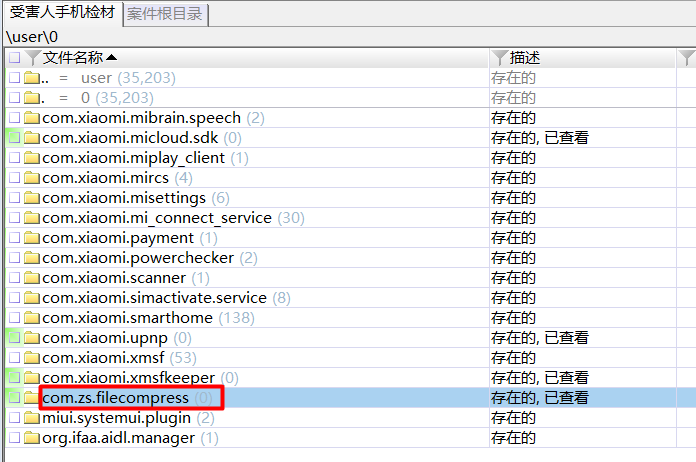Click folder icon of com.xiaomi.simactivate.service
Image resolution: width=696 pixels, height=462 pixels.
(32, 298)
